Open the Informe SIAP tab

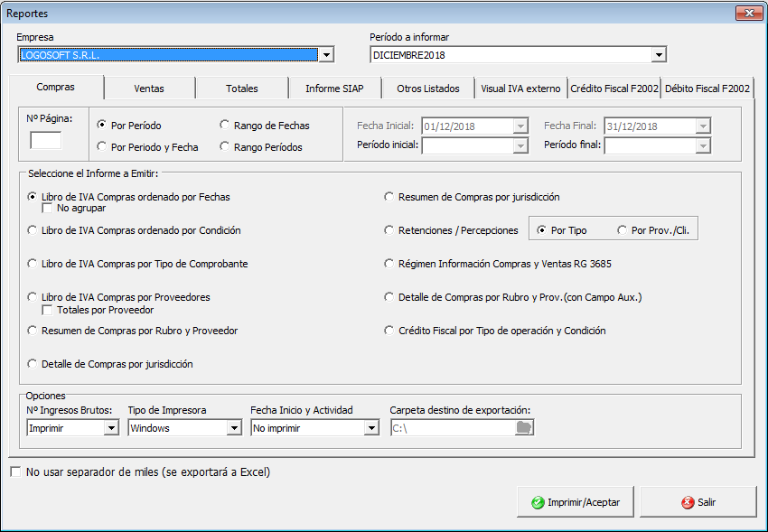(x=333, y=89)
